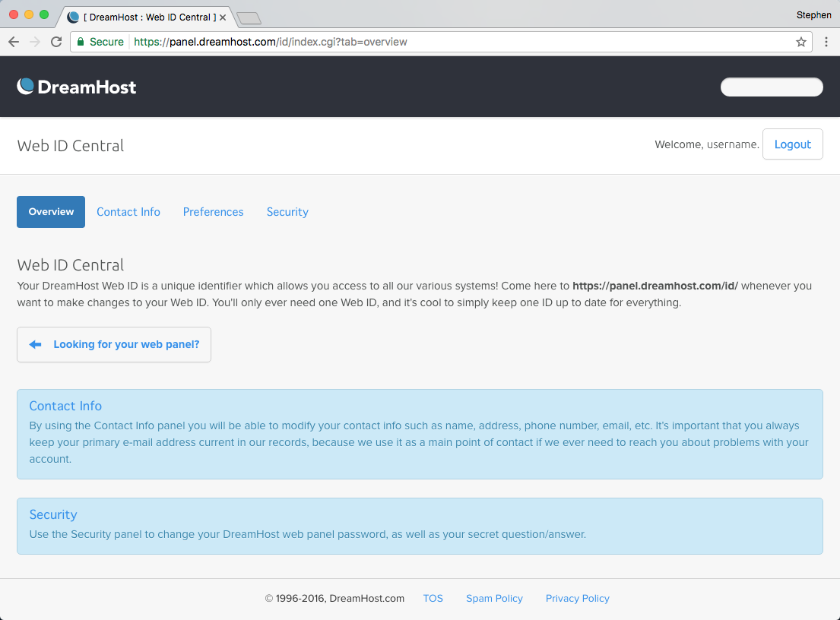Click the browser forward arrow

click(x=35, y=42)
